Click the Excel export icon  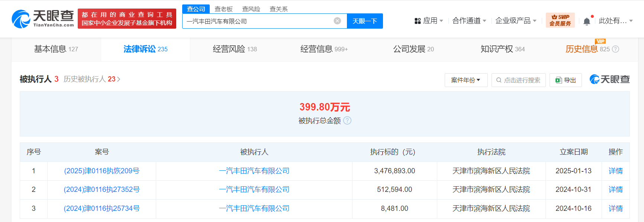tap(558, 80)
